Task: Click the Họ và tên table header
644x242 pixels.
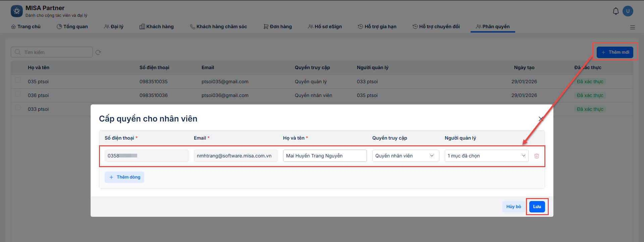Action: click(39, 67)
